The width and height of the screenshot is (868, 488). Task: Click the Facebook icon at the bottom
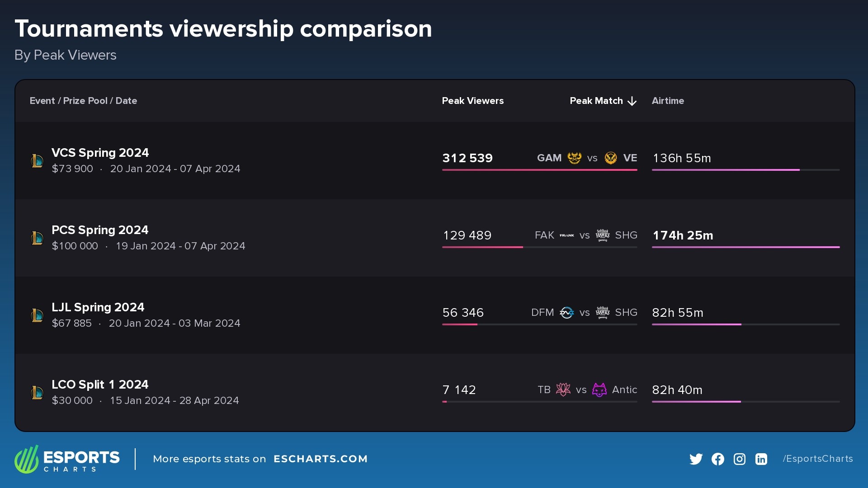click(x=717, y=459)
